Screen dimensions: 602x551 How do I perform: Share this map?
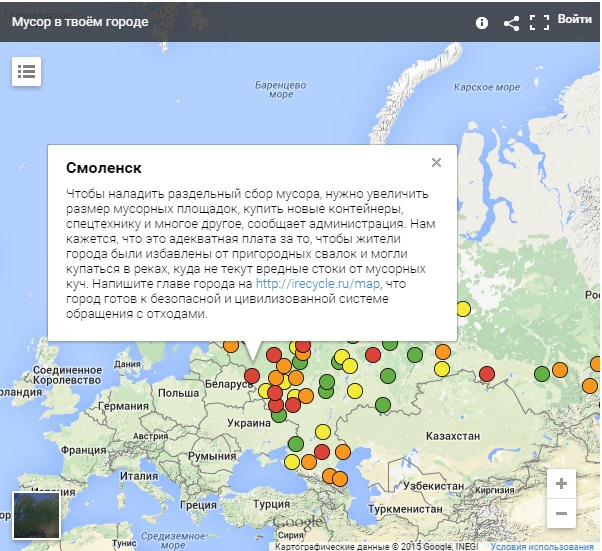(511, 23)
